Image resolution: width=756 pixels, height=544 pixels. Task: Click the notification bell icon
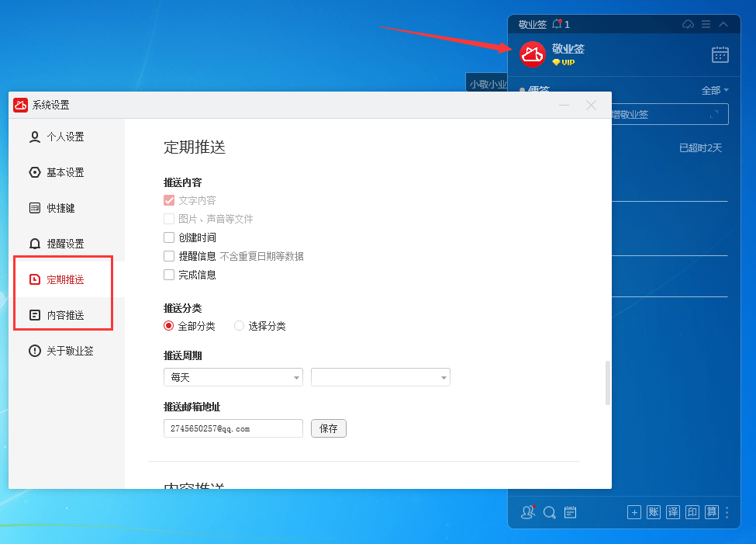(557, 24)
